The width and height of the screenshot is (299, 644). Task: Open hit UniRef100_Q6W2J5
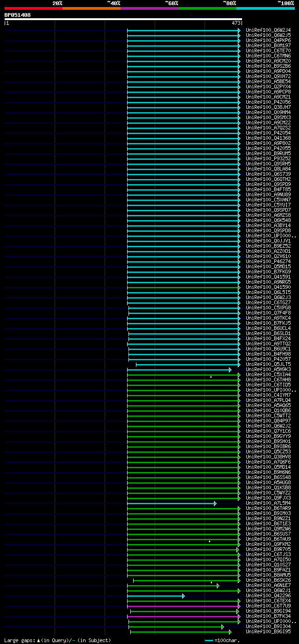(268, 35)
